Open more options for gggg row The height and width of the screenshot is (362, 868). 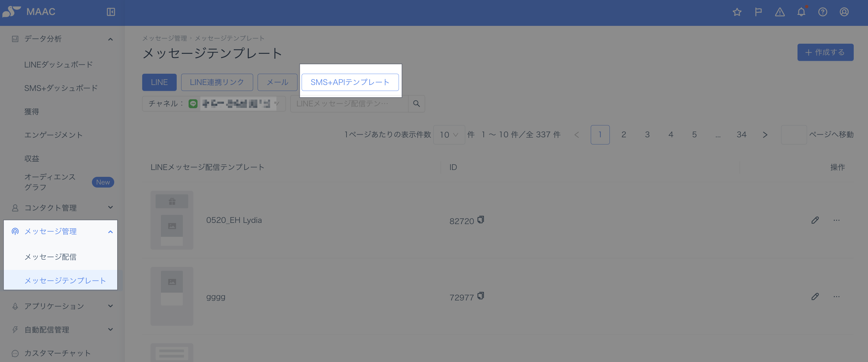click(836, 297)
